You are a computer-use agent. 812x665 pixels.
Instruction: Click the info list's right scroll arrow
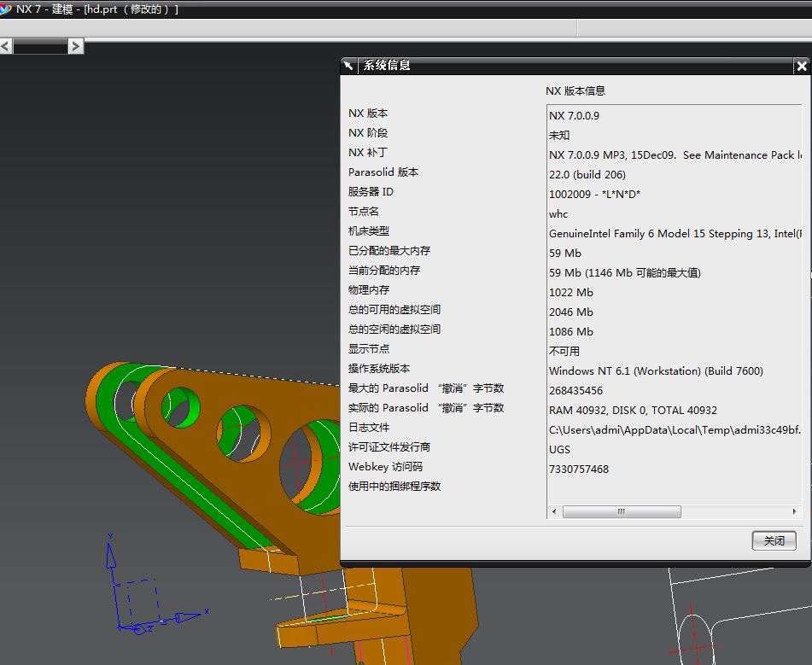point(794,511)
